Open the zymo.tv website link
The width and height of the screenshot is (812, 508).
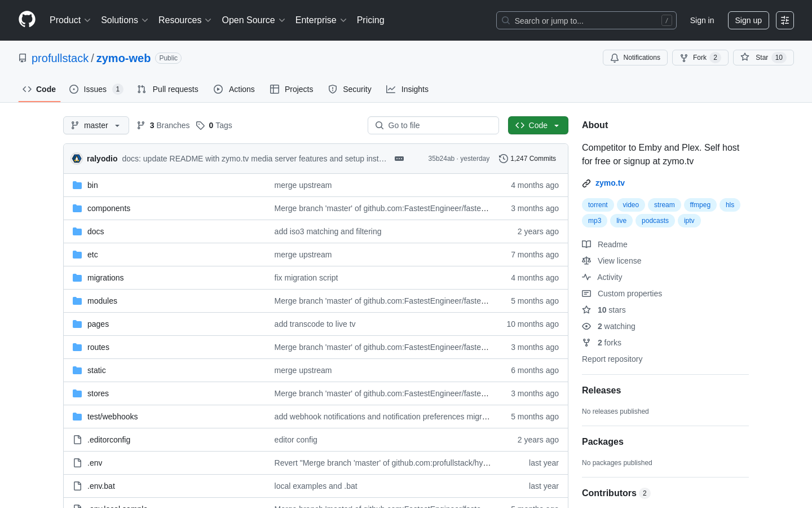pyautogui.click(x=610, y=183)
